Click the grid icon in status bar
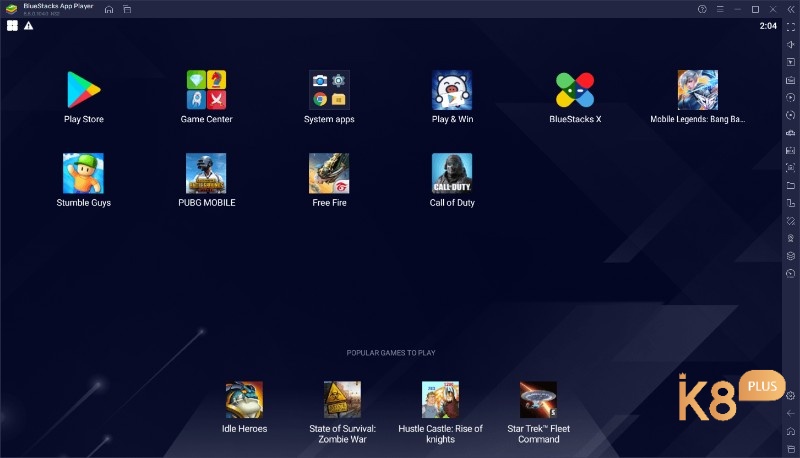 tap(12, 26)
